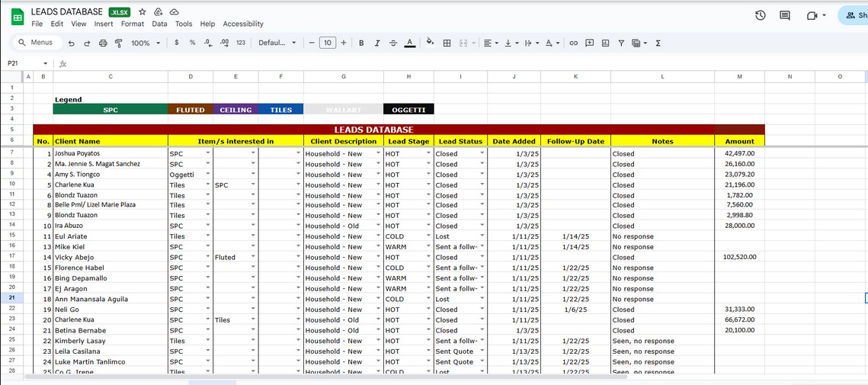Open Lead Status dropdown for Eul Ariate

[x=482, y=236]
